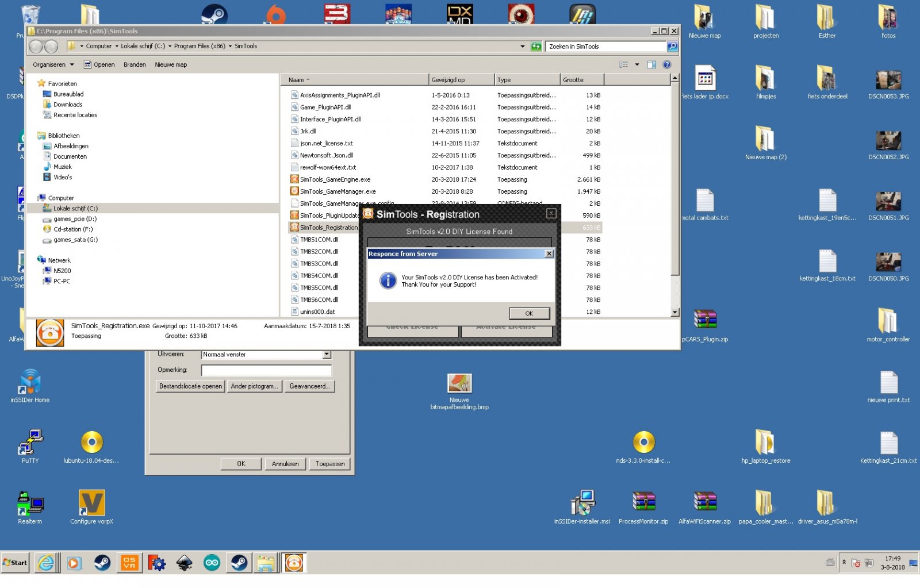The height and width of the screenshot is (588, 920).
Task: Click Annuleren in properties dialog
Action: [285, 464]
